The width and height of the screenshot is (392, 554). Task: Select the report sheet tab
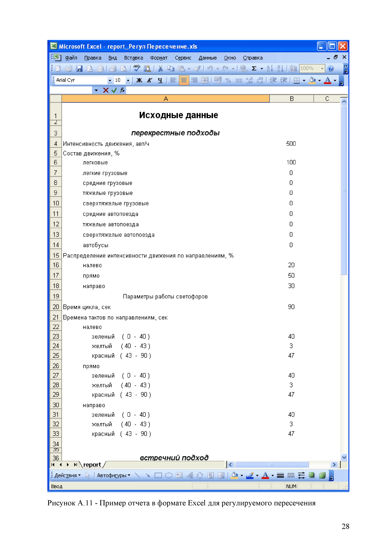(92, 465)
